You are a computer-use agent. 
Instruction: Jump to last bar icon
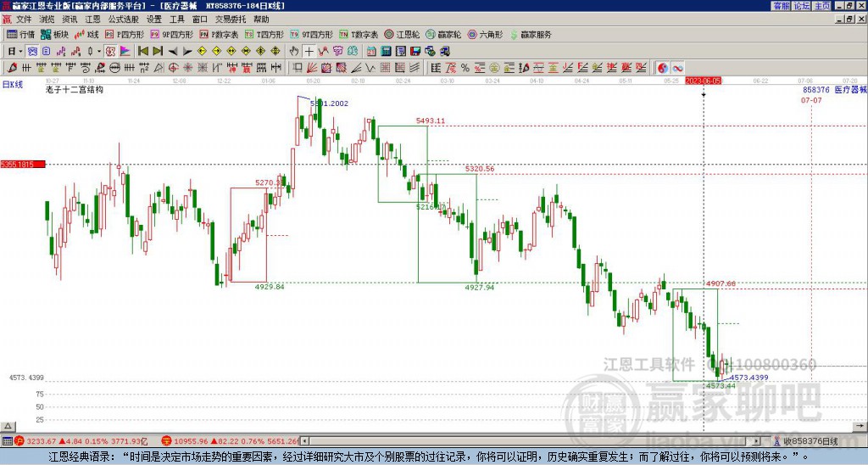click(158, 52)
